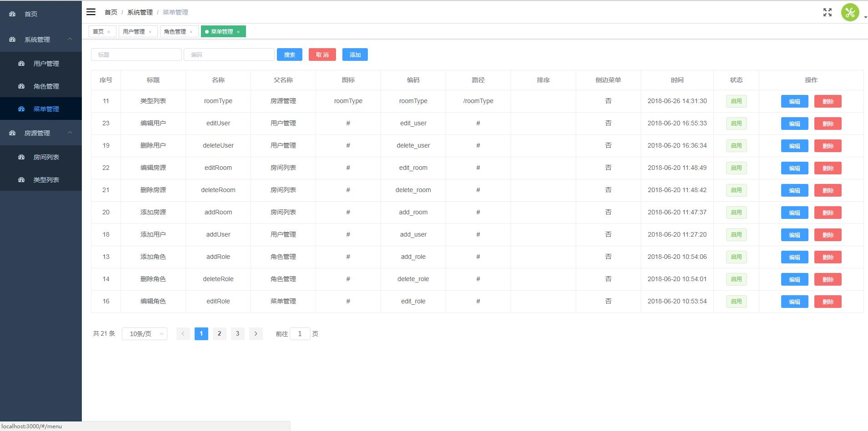Image resolution: width=868 pixels, height=431 pixels.
Task: Enter fullscreen via expand icon
Action: coord(828,12)
